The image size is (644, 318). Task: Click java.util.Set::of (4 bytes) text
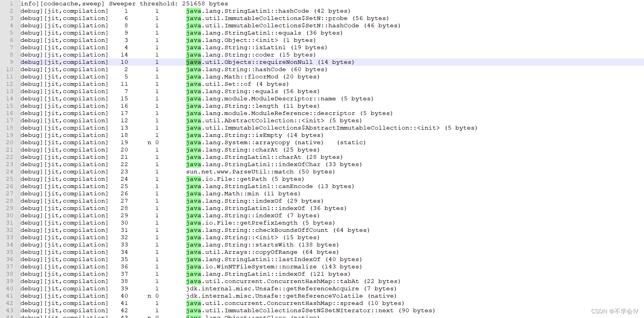point(237,84)
